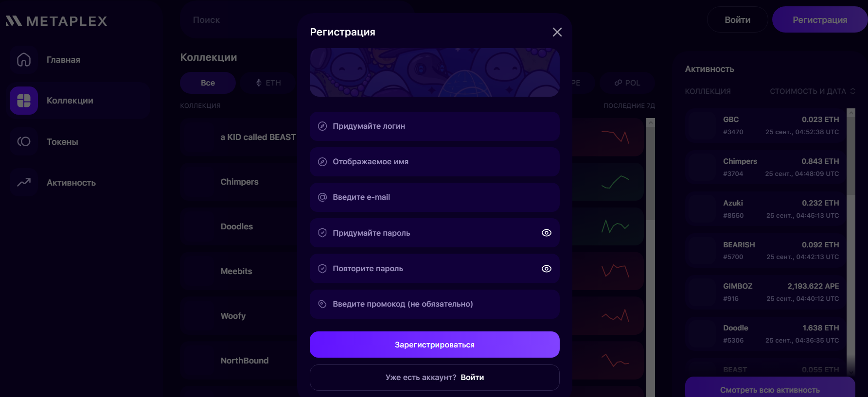The height and width of the screenshot is (397, 868).
Task: Follow the Войти link under registration form
Action: [472, 377]
